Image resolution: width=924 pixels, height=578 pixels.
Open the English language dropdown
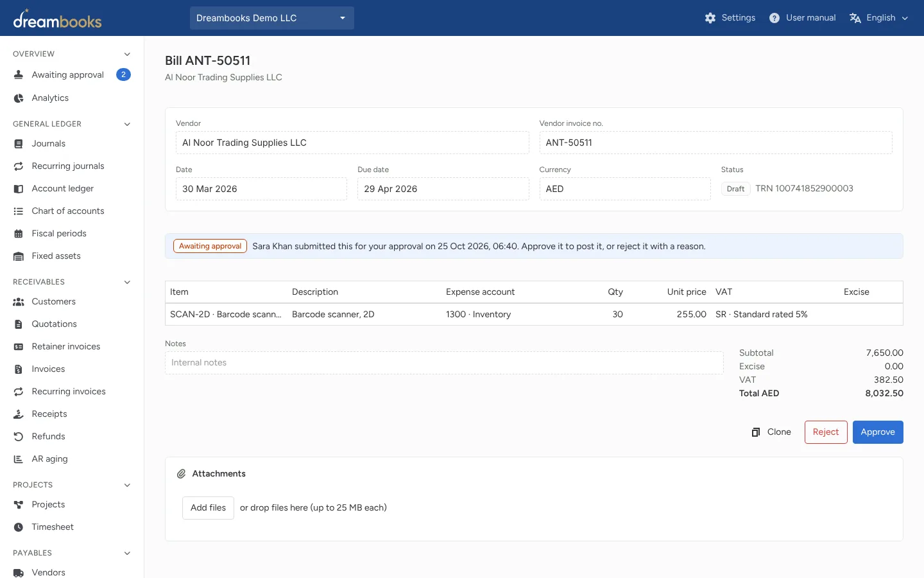(x=879, y=18)
